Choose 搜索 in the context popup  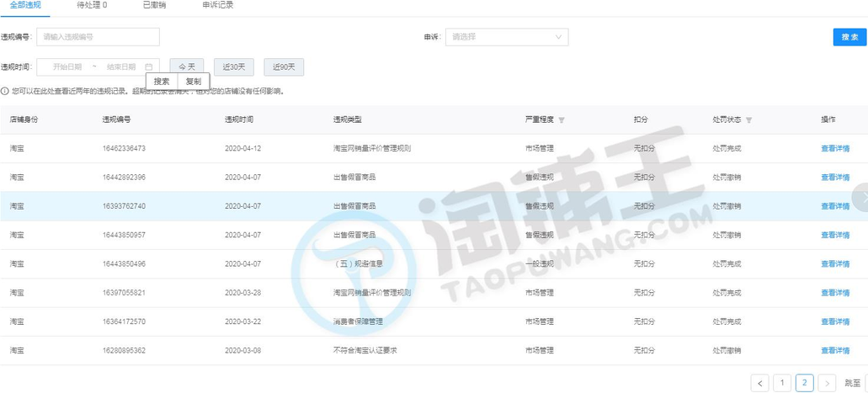[x=162, y=82]
